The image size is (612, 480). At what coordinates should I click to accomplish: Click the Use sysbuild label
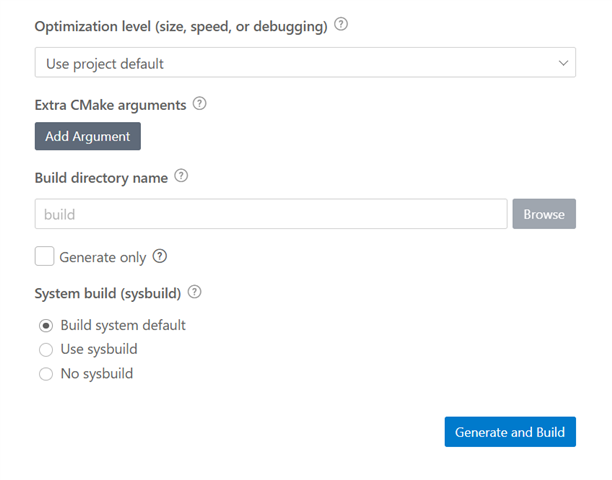(99, 349)
